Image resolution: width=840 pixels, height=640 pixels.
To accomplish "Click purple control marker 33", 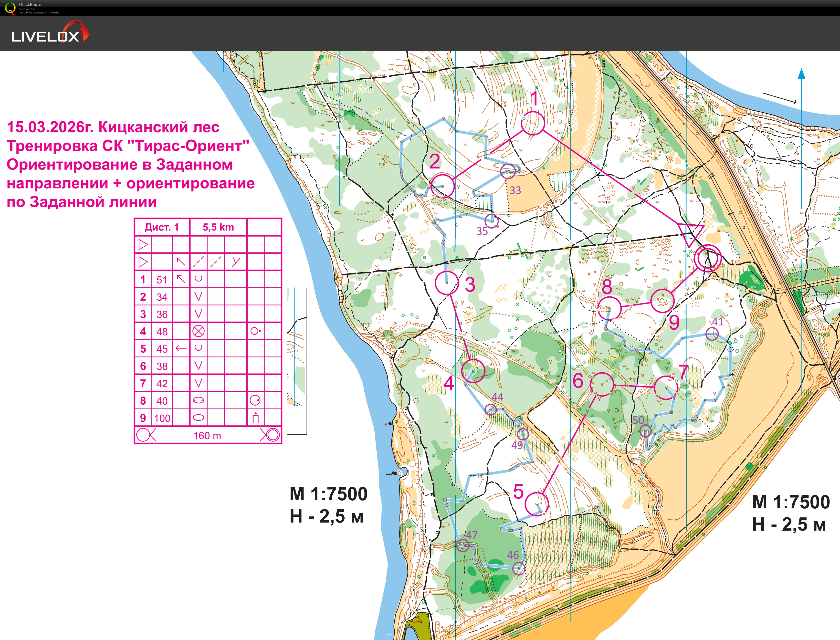I will tap(508, 171).
